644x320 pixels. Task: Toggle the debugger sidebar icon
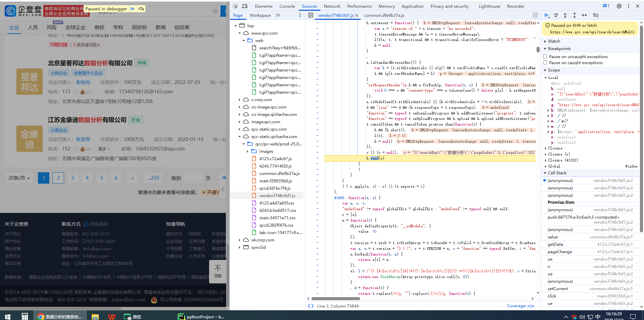(x=535, y=15)
